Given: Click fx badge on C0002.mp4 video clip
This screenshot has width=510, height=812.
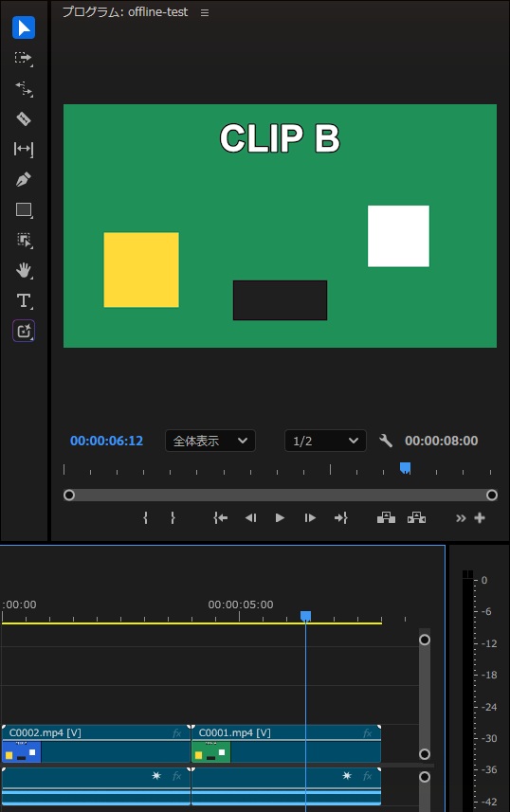Looking at the screenshot, I should 176,733.
